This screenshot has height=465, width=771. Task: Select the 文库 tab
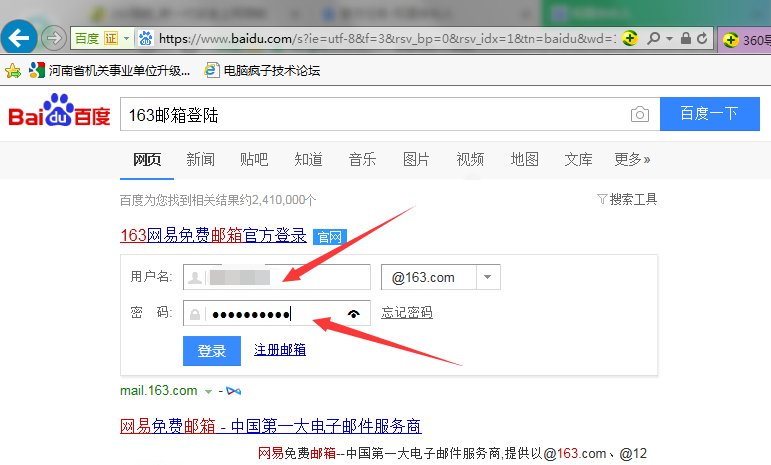[x=578, y=159]
